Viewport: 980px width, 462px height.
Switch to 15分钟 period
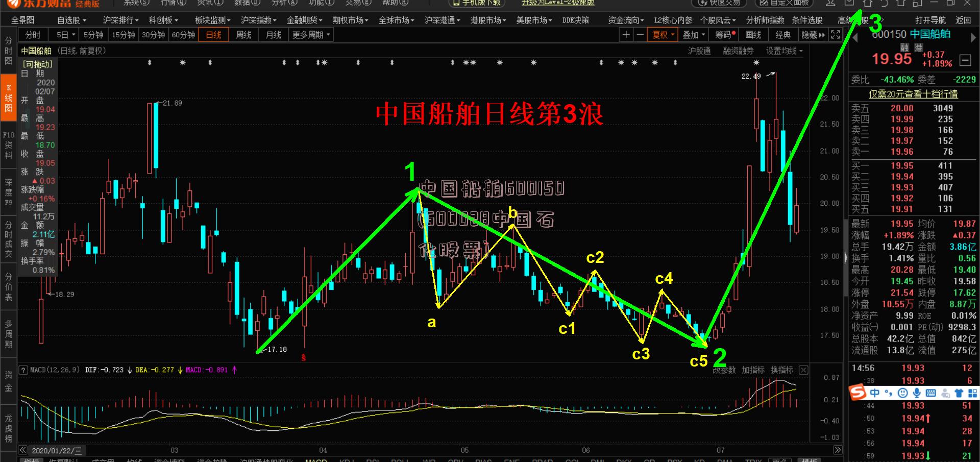pyautogui.click(x=123, y=35)
